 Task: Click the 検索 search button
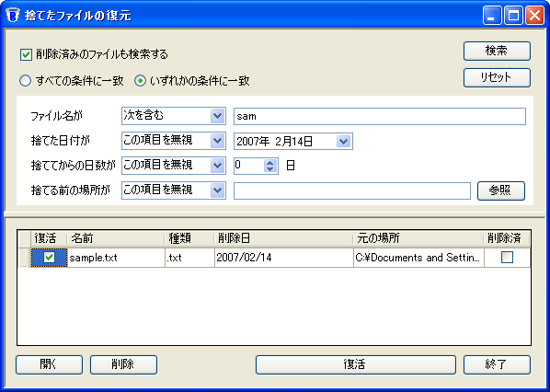[497, 51]
